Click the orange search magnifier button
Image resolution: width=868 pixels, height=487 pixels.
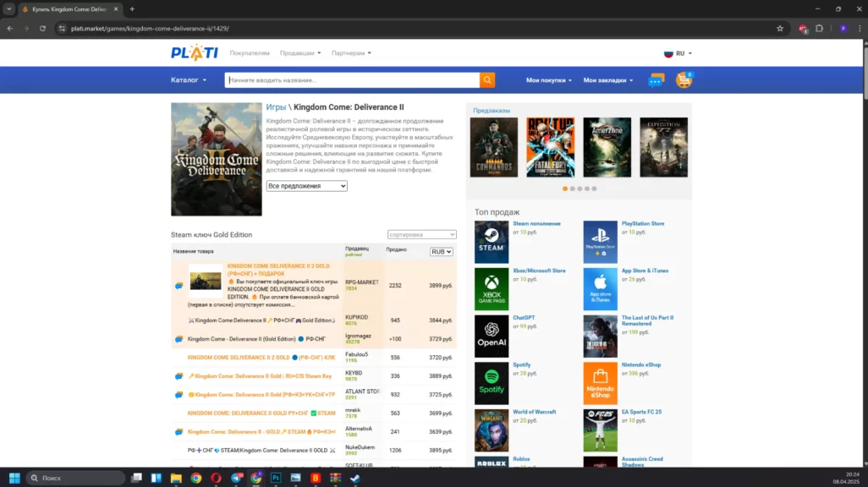point(487,80)
